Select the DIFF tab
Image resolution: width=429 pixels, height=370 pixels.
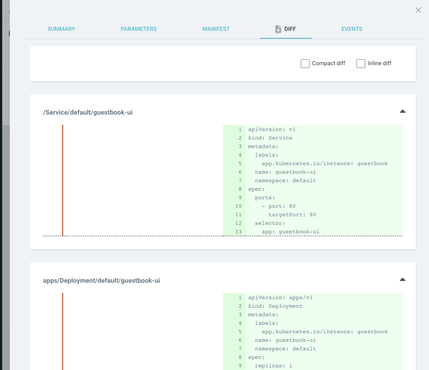(286, 29)
